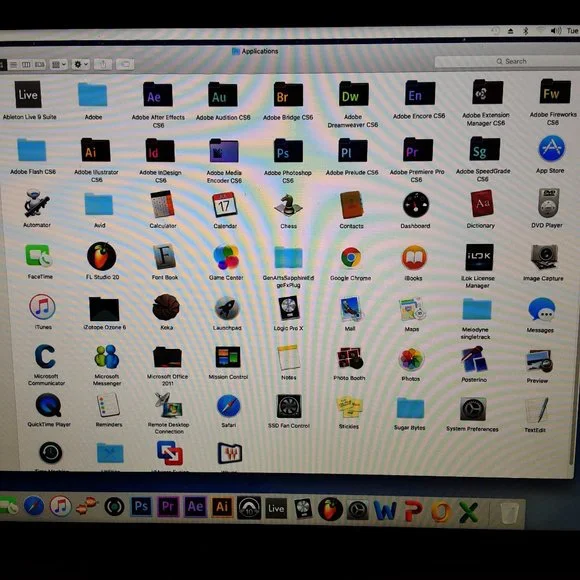Select the Logic Pro X app icon
Screen dimensions: 580x580
coord(289,308)
